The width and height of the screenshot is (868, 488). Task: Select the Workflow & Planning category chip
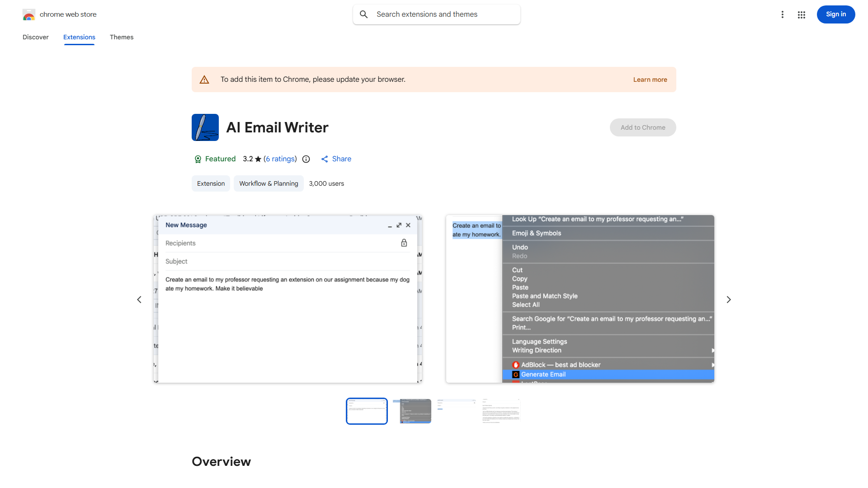pos(268,183)
